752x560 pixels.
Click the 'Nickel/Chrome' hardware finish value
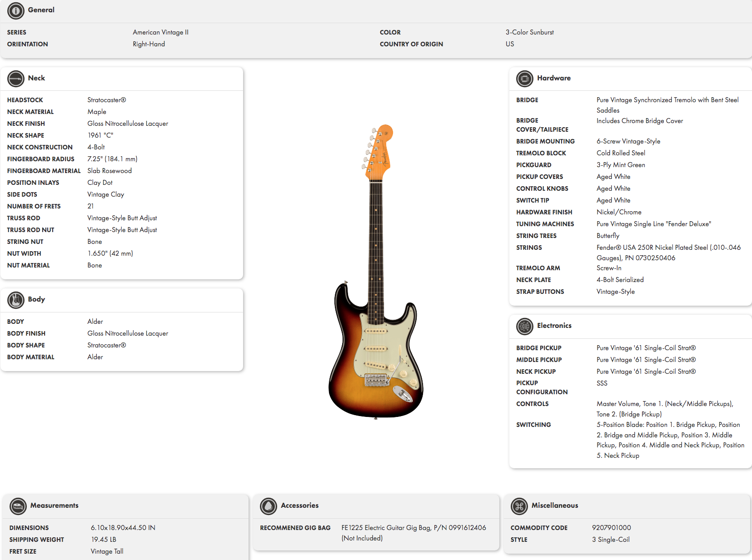pyautogui.click(x=619, y=212)
